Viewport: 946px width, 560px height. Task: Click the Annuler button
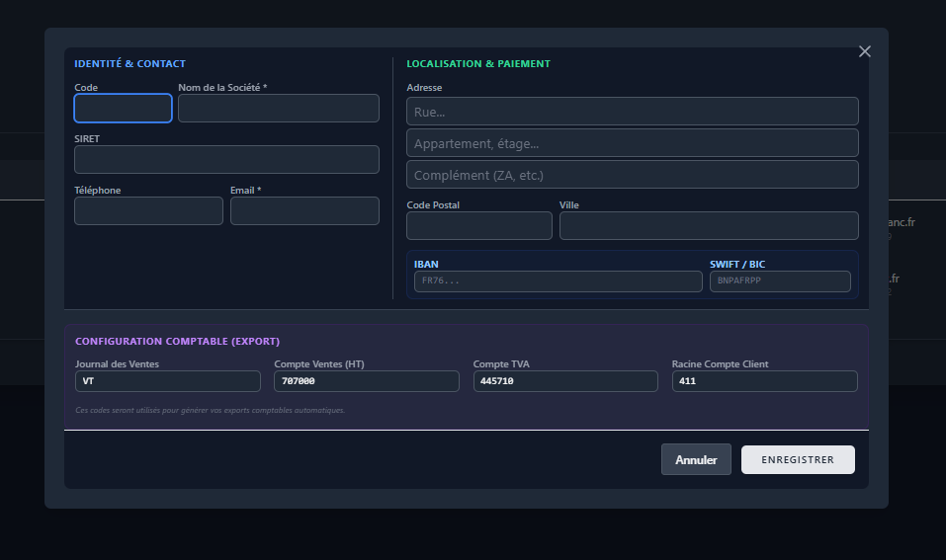[696, 460]
